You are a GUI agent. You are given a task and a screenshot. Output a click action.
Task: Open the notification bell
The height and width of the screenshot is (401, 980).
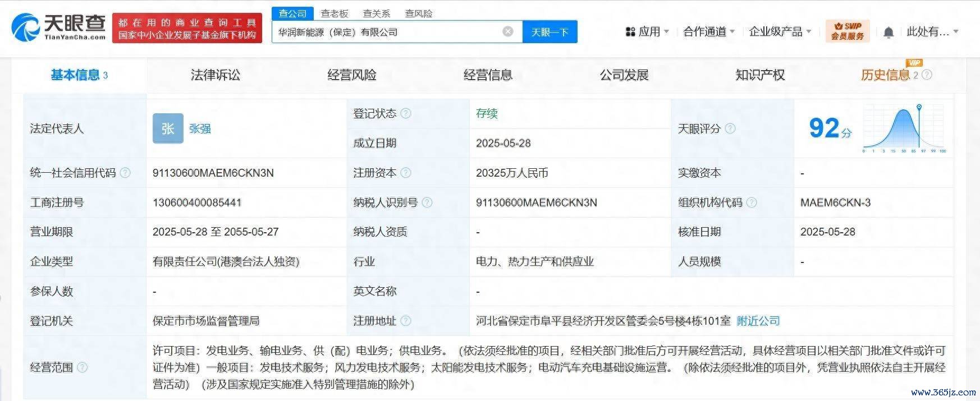889,33
